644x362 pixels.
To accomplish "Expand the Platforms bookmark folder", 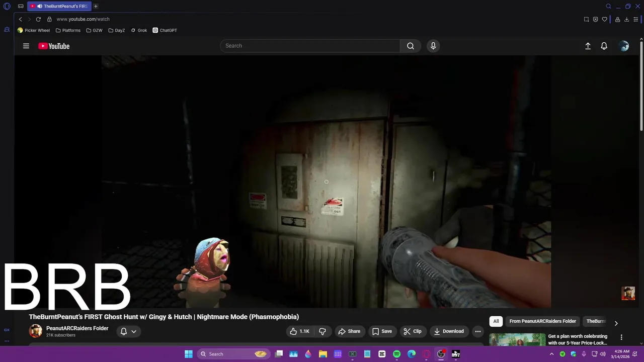I will 68,30.
